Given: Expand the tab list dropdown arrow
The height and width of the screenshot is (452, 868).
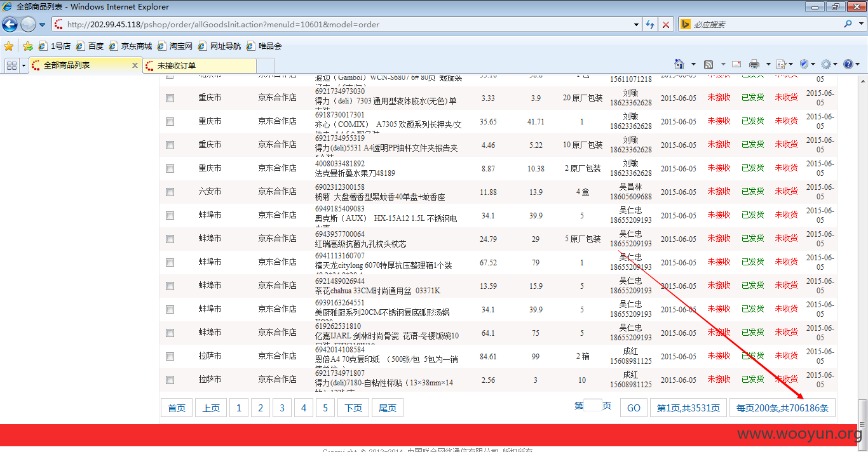Looking at the screenshot, I should pyautogui.click(x=24, y=65).
